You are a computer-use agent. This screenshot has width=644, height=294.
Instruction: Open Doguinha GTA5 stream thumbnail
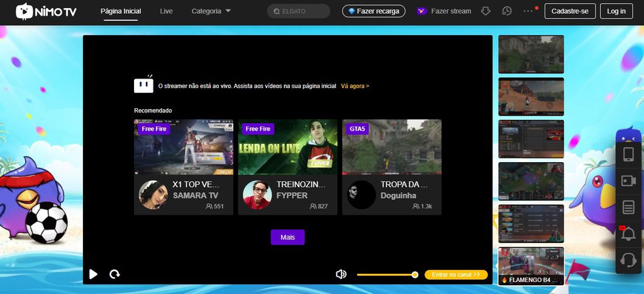tap(392, 147)
